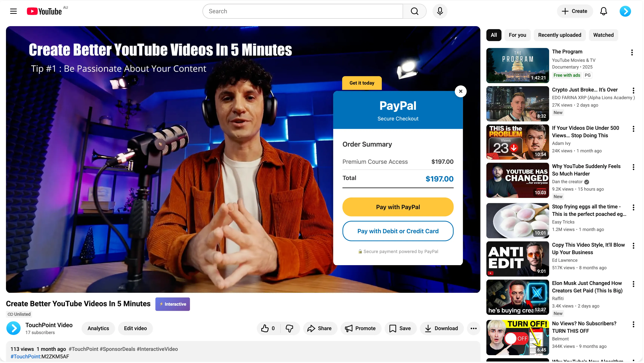The image size is (644, 363).
Task: Select the For you filter chip
Action: tap(517, 35)
